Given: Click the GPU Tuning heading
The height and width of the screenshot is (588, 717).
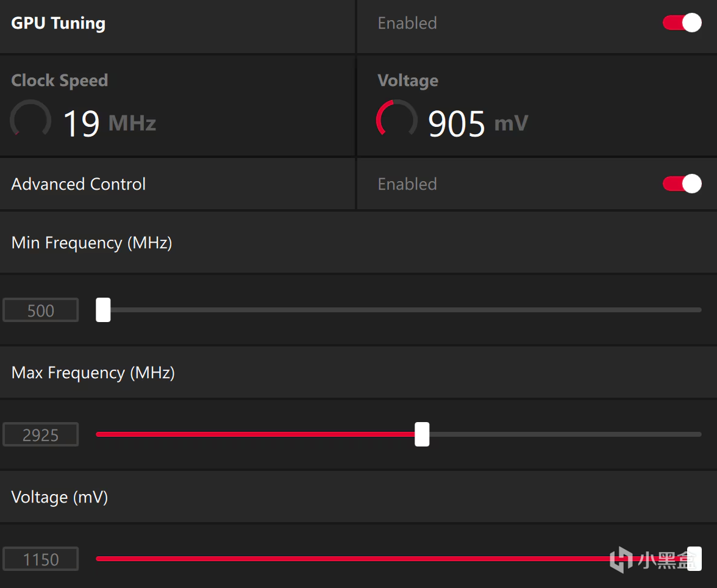Looking at the screenshot, I should [59, 23].
